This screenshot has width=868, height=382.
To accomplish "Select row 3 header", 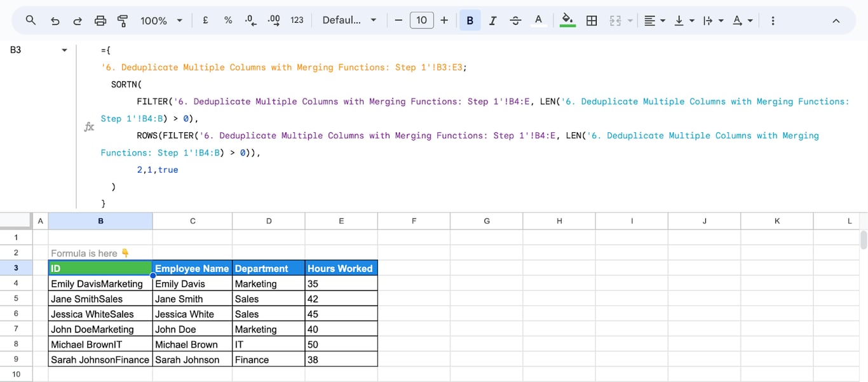I will click(x=16, y=268).
